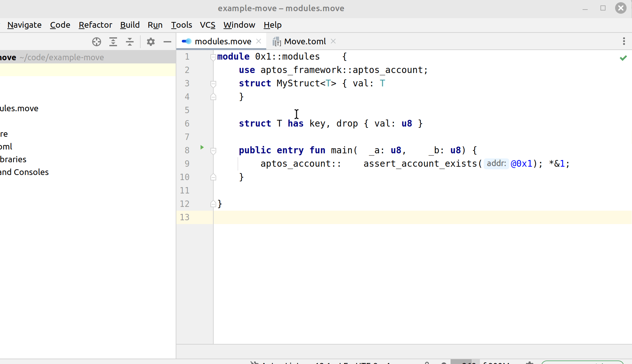The width and height of the screenshot is (632, 364).
Task: Collapse the main function body
Action: [x=213, y=150]
